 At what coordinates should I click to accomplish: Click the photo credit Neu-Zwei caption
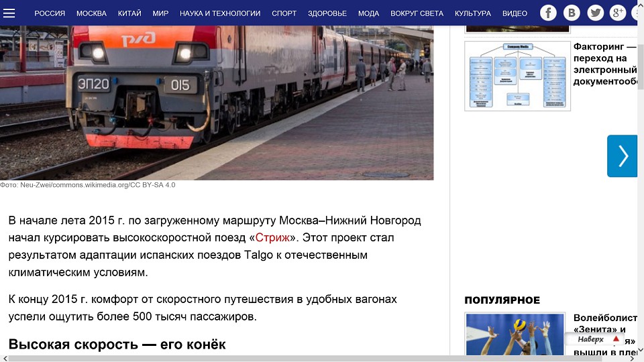coord(87,185)
